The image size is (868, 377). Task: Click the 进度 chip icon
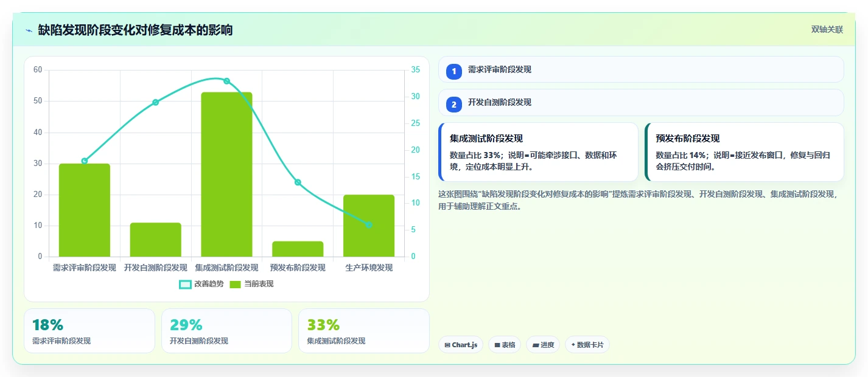coord(535,345)
